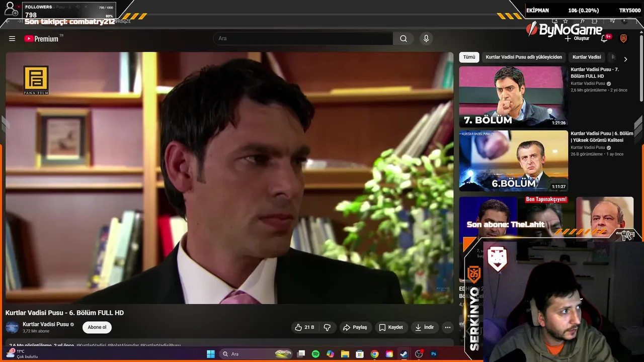Switch to Google Chrome on the taskbar
This screenshot has height=362, width=644.
coord(374,354)
